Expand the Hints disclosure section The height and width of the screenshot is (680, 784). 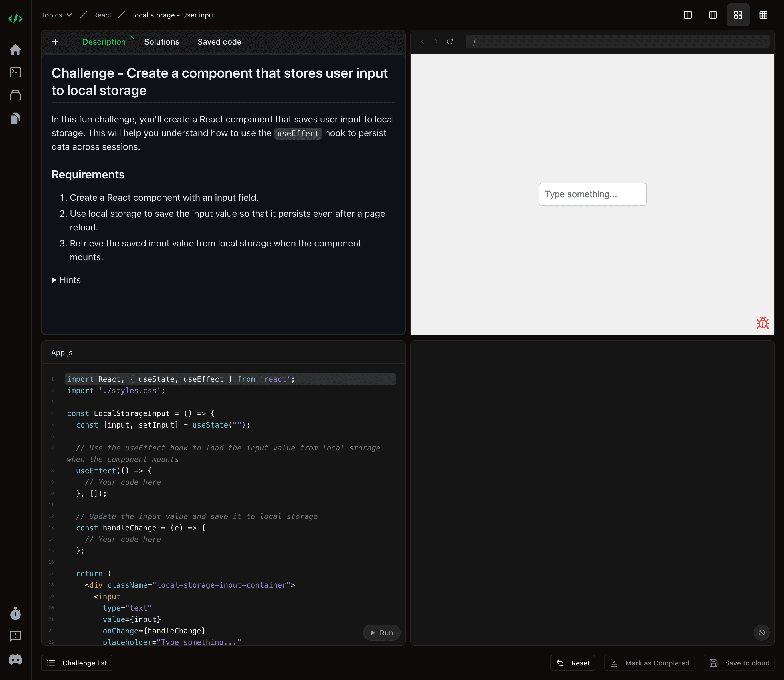(x=65, y=280)
